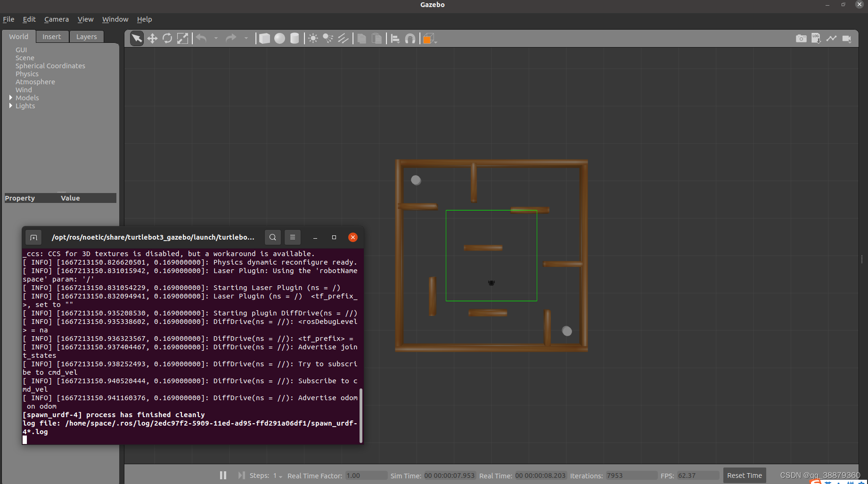868x484 pixels.
Task: Add a spot light
Action: click(x=328, y=39)
